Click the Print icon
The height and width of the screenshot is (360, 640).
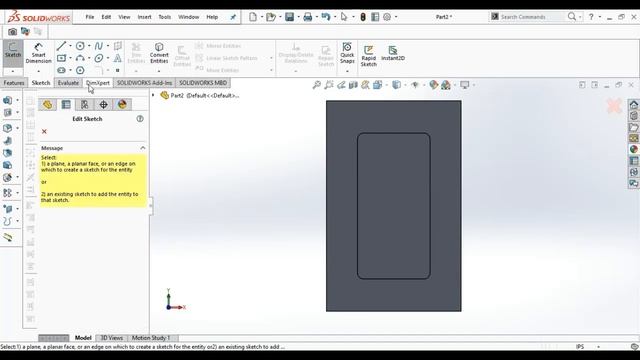point(308,17)
